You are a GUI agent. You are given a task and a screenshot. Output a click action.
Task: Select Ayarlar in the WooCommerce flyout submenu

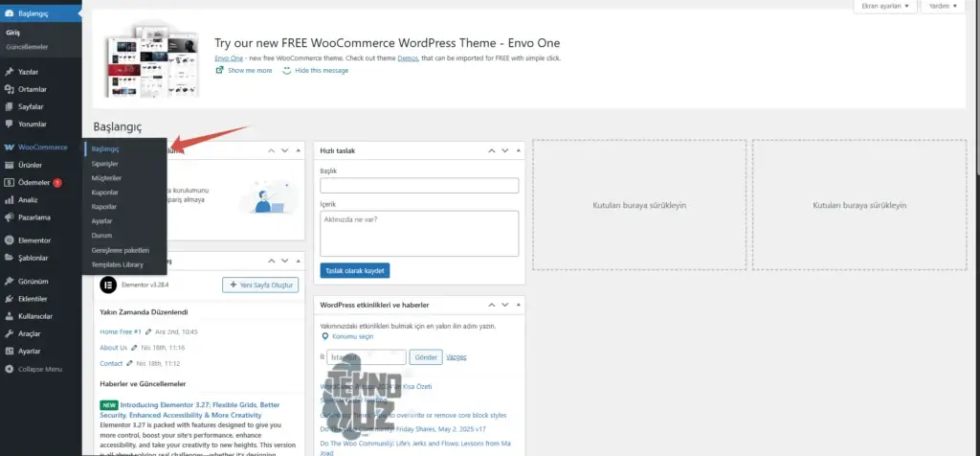tap(101, 221)
